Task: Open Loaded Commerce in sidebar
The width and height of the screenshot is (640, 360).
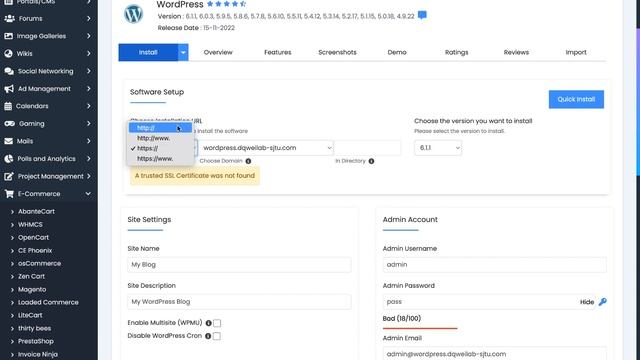Action: pos(48,302)
